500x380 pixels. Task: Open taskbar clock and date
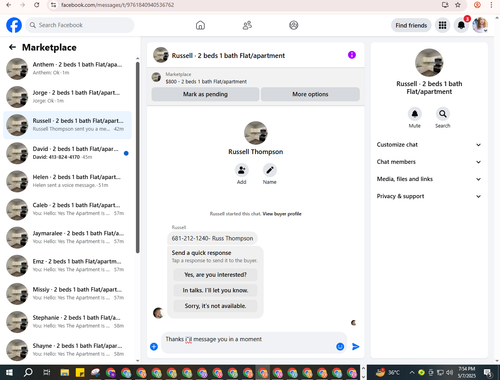[x=467, y=372]
